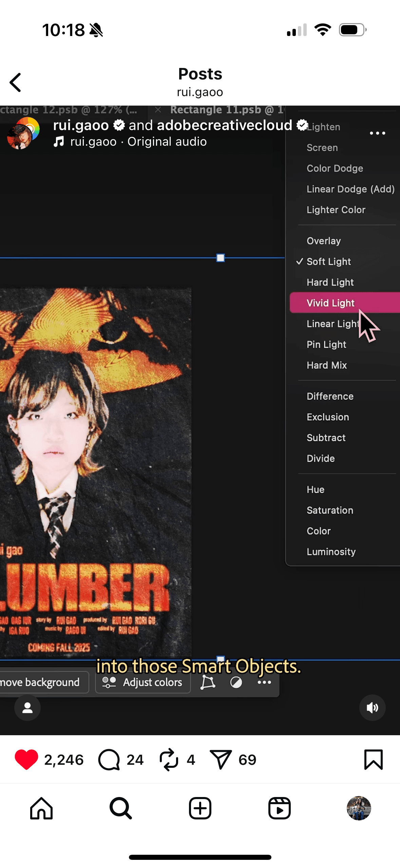Tap repost count 4
This screenshot has width=400, height=868.
click(x=191, y=760)
